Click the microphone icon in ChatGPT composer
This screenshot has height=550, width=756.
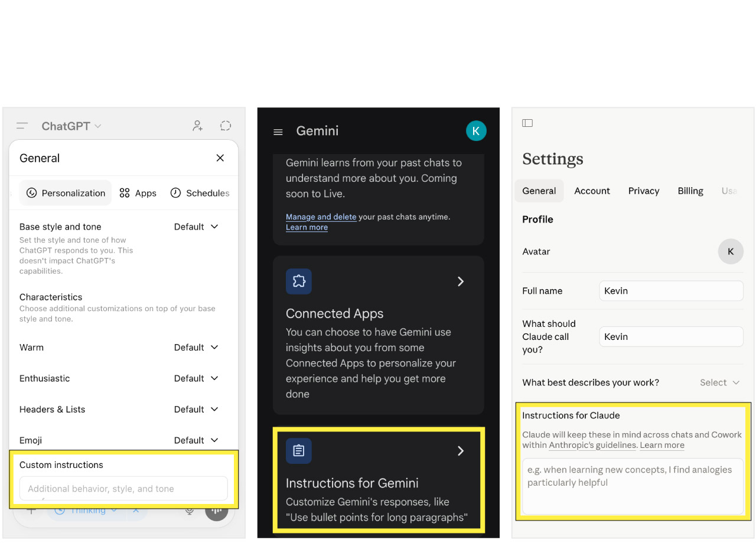[190, 510]
